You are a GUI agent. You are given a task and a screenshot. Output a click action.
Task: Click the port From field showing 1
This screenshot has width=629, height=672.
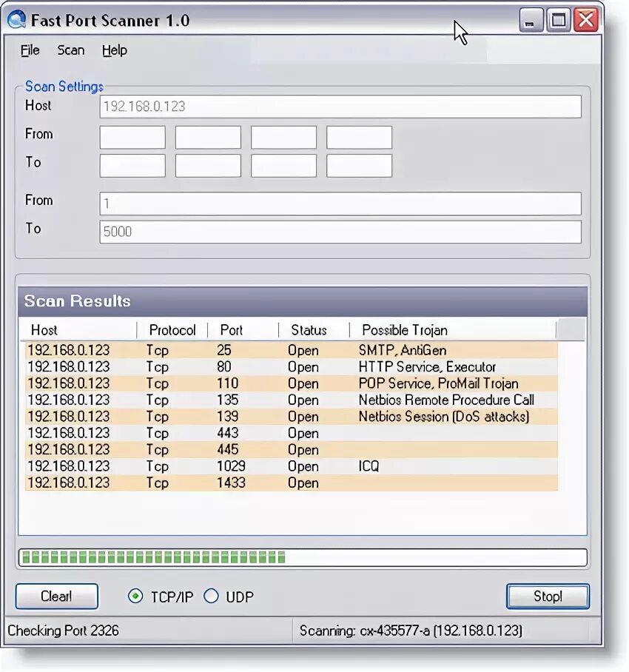click(340, 204)
